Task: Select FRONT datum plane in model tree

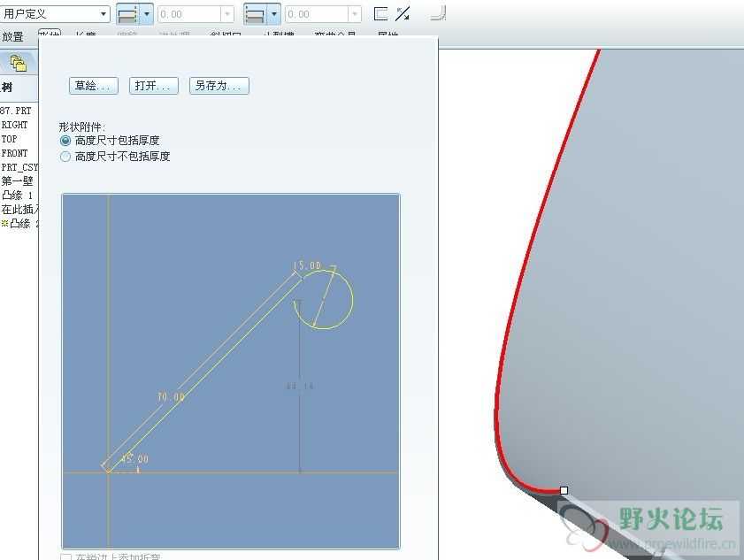Action: point(15,153)
